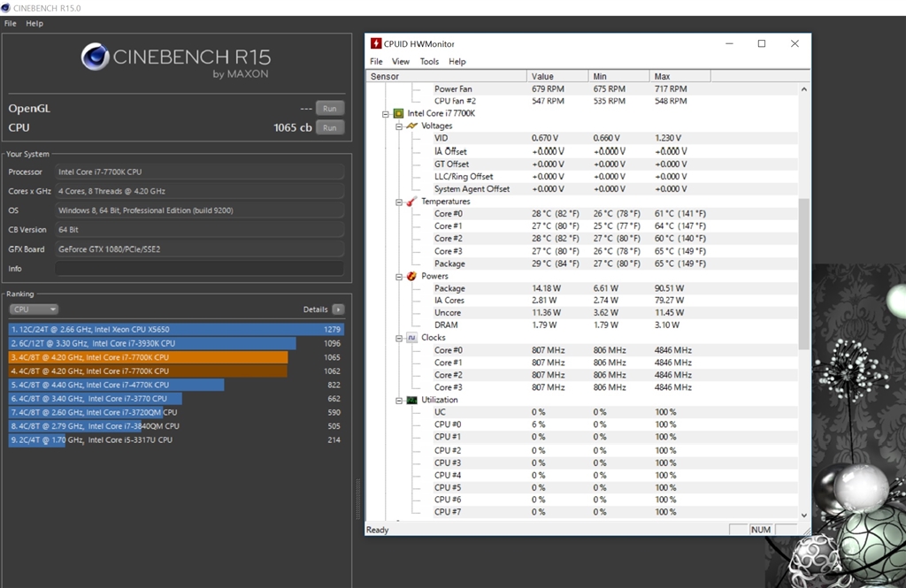
Task: Select ranking entry Core i7-3720QM
Action: pos(176,412)
